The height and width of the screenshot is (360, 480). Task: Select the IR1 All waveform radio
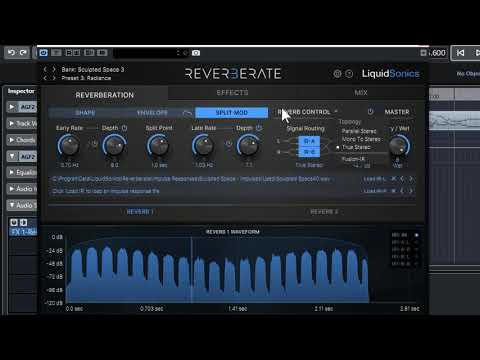pyautogui.click(x=416, y=235)
